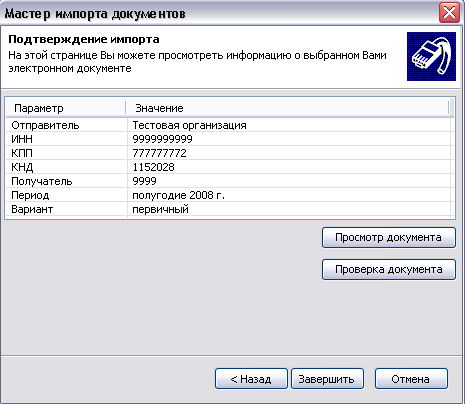Select the Вариант row
Screen dimensions: 465x404
tap(230, 209)
